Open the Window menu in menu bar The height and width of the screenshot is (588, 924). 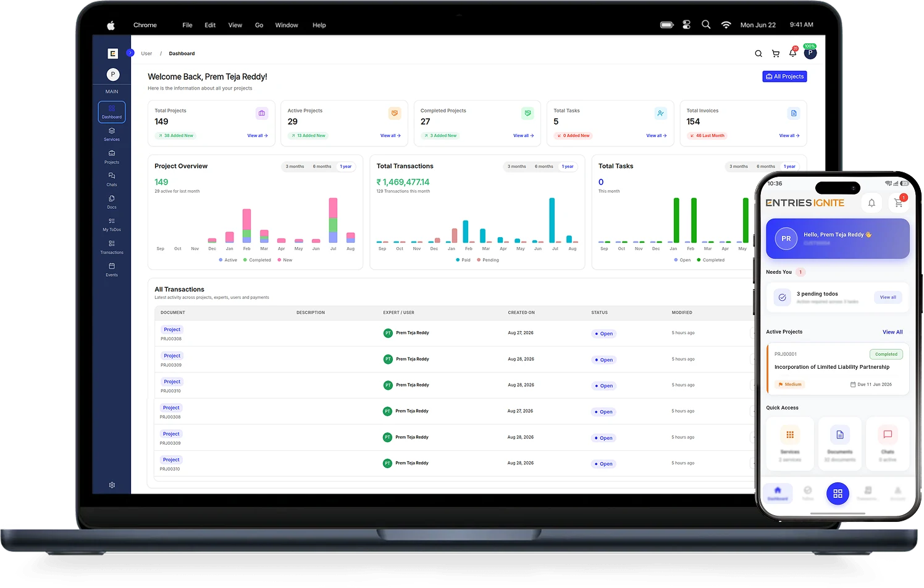click(287, 25)
